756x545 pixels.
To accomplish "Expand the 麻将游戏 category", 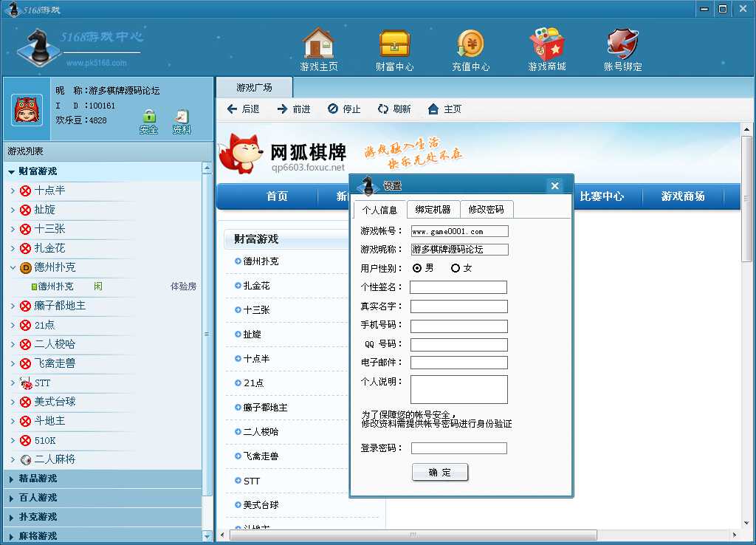I will [11, 536].
